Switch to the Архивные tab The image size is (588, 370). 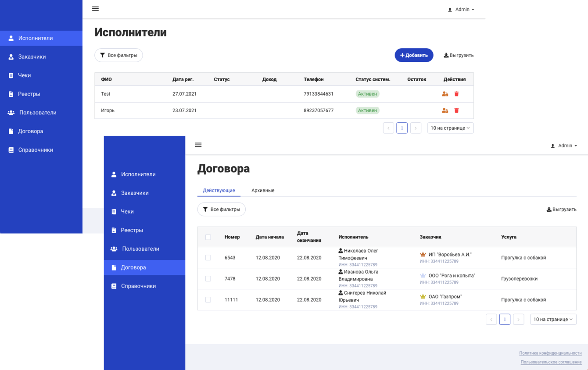coord(263,191)
